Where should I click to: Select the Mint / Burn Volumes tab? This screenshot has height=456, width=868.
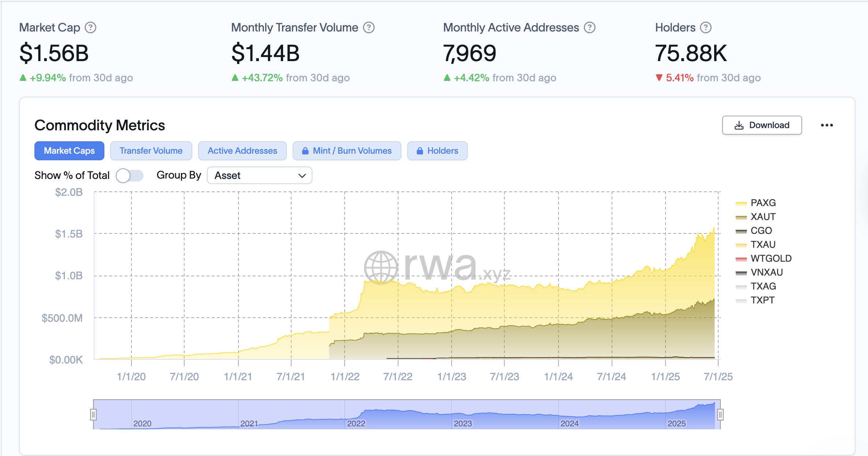click(346, 150)
